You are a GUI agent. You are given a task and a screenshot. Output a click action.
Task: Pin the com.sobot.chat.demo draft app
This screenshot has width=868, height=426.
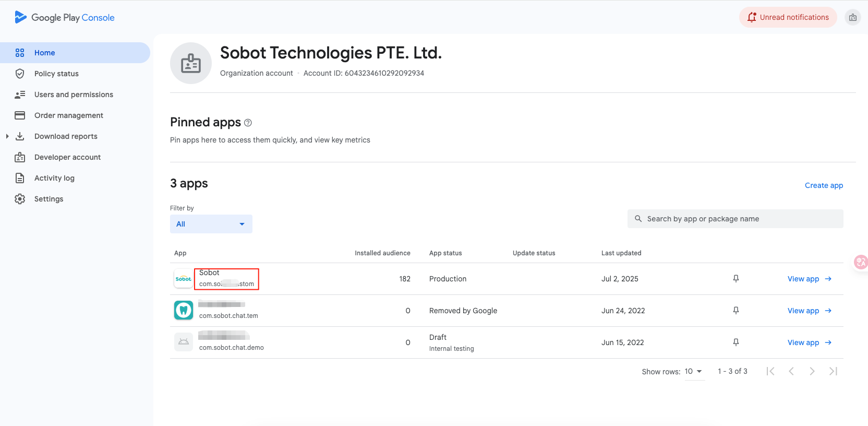click(736, 342)
